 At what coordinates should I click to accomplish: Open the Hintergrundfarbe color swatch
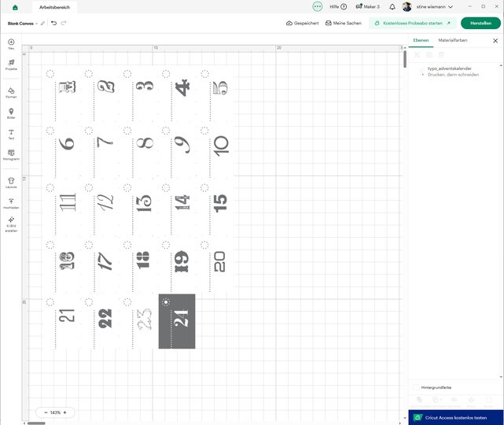point(416,388)
